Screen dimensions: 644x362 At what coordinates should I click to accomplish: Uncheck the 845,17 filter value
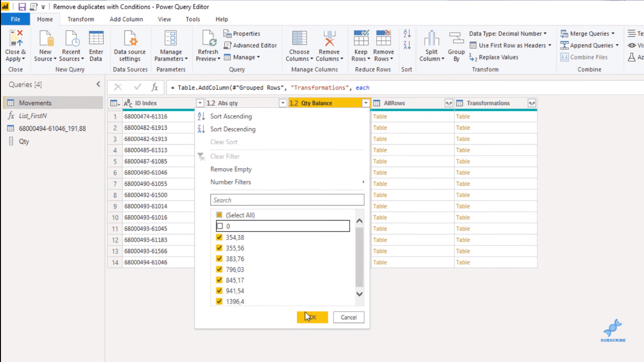pyautogui.click(x=219, y=280)
